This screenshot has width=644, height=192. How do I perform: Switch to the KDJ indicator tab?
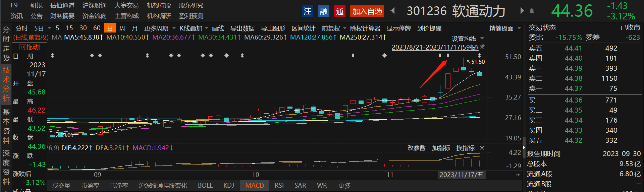[229, 185]
